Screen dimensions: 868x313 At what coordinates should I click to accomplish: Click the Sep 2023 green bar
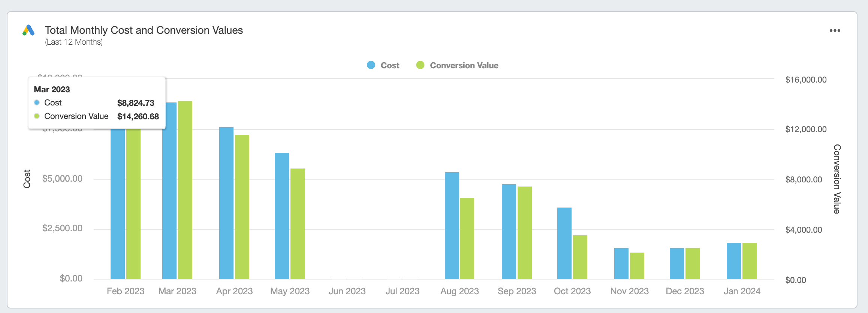point(525,233)
